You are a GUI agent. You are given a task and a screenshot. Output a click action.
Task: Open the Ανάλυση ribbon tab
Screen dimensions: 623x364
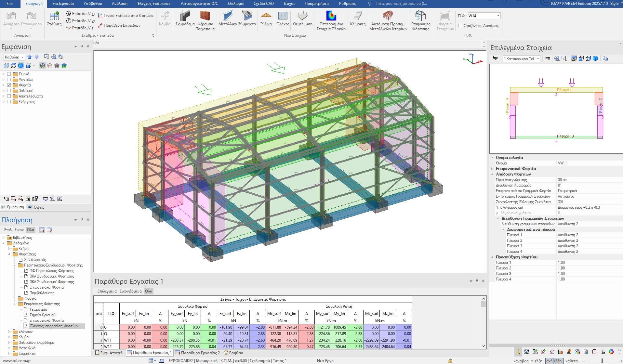[119, 4]
